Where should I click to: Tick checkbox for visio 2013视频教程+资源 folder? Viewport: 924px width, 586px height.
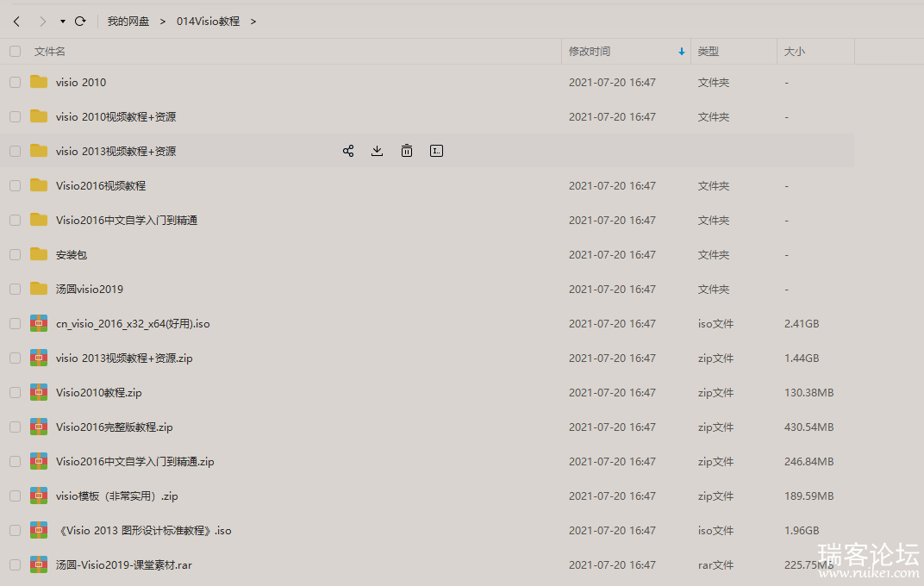coord(16,152)
